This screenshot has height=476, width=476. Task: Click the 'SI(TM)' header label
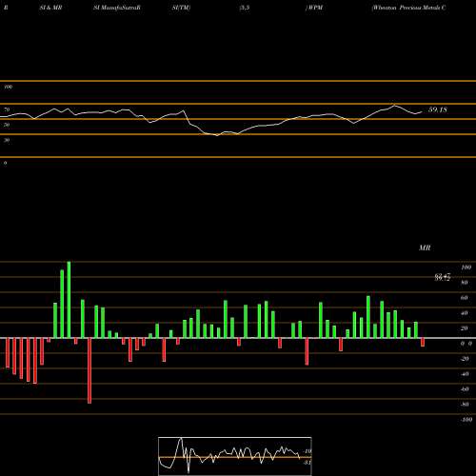181,8
